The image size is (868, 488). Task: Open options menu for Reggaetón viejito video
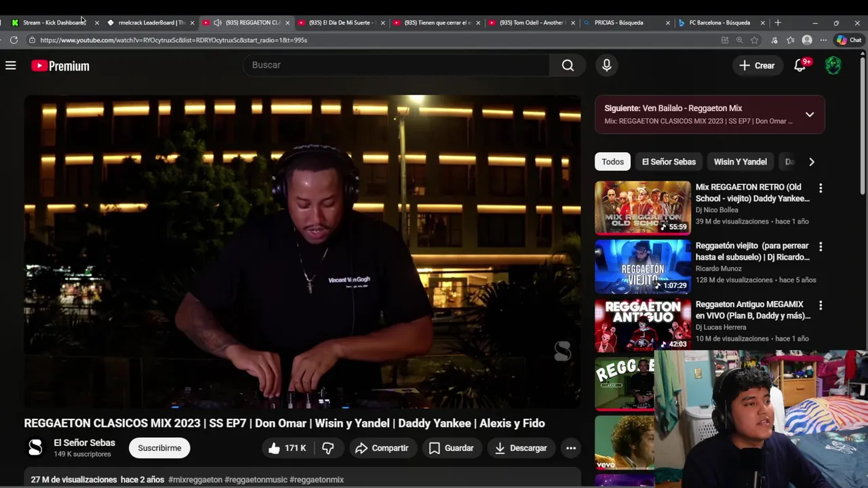click(821, 247)
